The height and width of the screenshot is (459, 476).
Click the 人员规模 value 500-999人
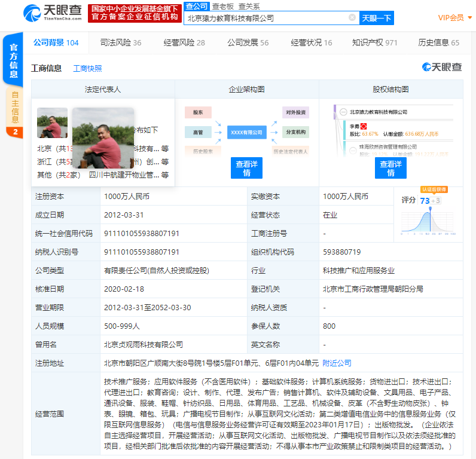tap(122, 326)
